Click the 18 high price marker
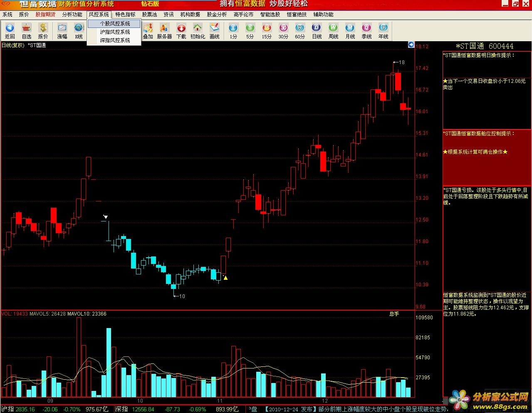Image resolution: width=532 pixels, height=413 pixels. [399, 62]
